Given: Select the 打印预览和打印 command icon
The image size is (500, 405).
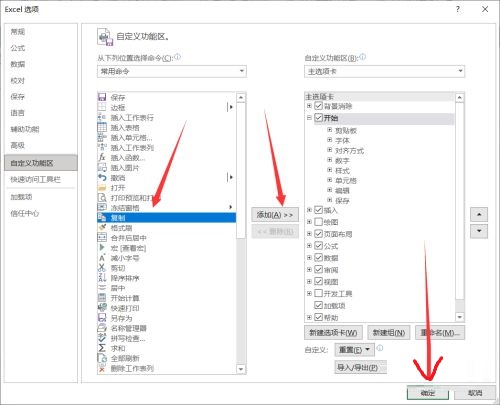Looking at the screenshot, I should [102, 198].
